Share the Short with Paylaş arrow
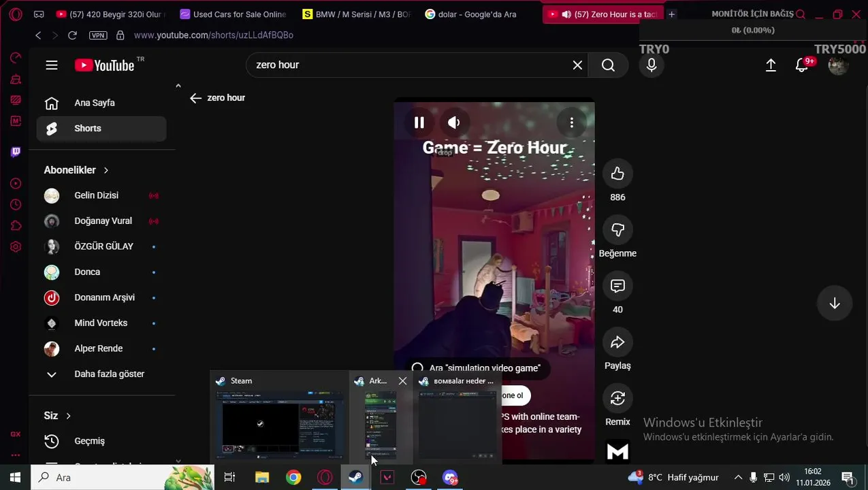 click(x=617, y=343)
